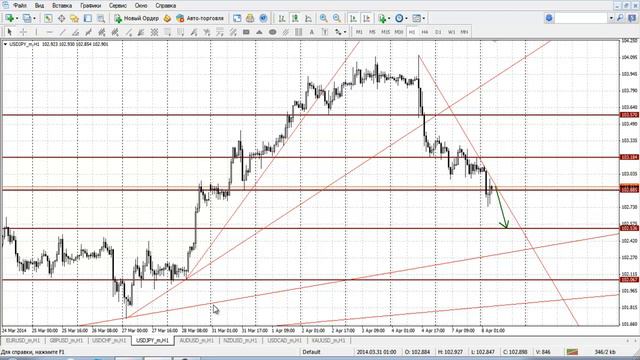This screenshot has width=640, height=360.
Task: Select the ellipse shape tool
Action: [x=273, y=32]
